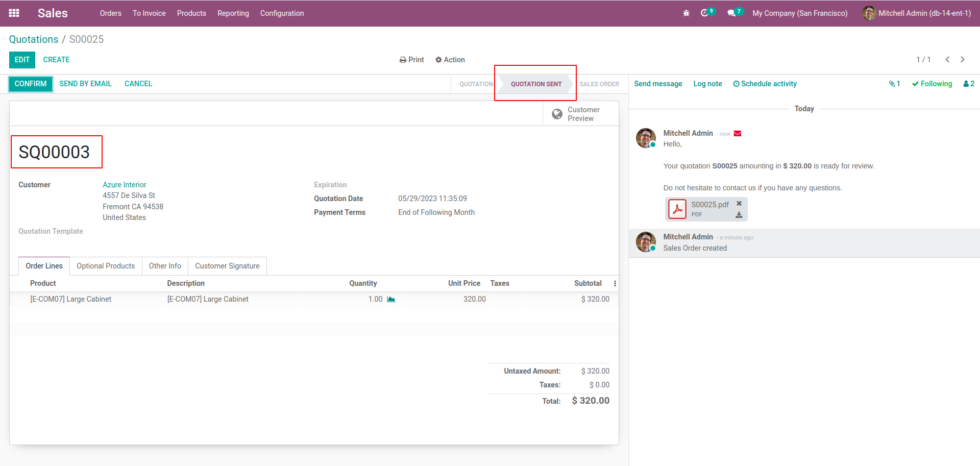Click SEND BY EMAIL
This screenshot has height=466, width=980.
pyautogui.click(x=85, y=84)
